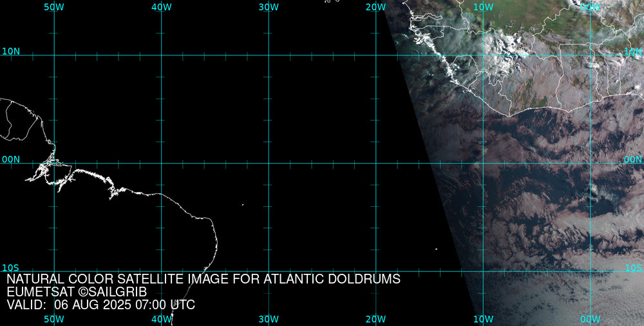This screenshot has height=326, width=644.
Task: Click the small island outline off Brazil near 32W
Action: (x=243, y=204)
